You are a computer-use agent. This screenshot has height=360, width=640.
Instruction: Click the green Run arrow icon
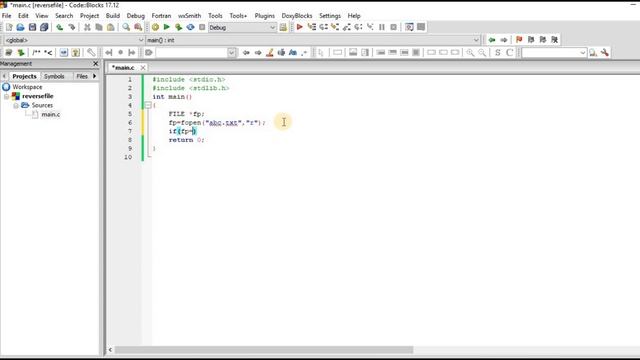167,27
